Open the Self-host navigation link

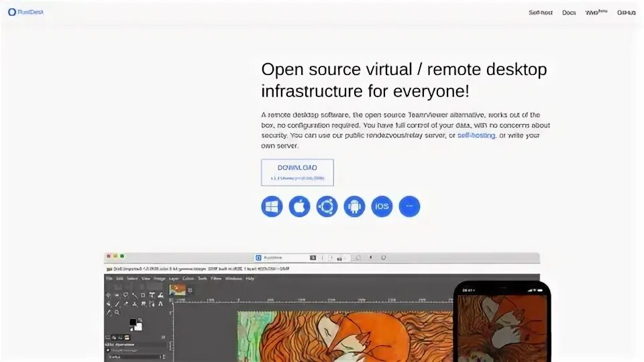click(x=541, y=13)
